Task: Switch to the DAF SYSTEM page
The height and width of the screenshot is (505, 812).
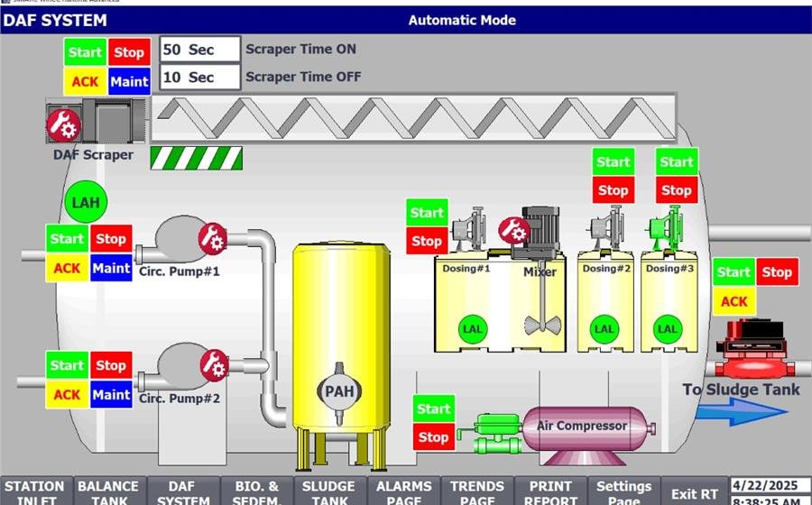Action: (183, 491)
